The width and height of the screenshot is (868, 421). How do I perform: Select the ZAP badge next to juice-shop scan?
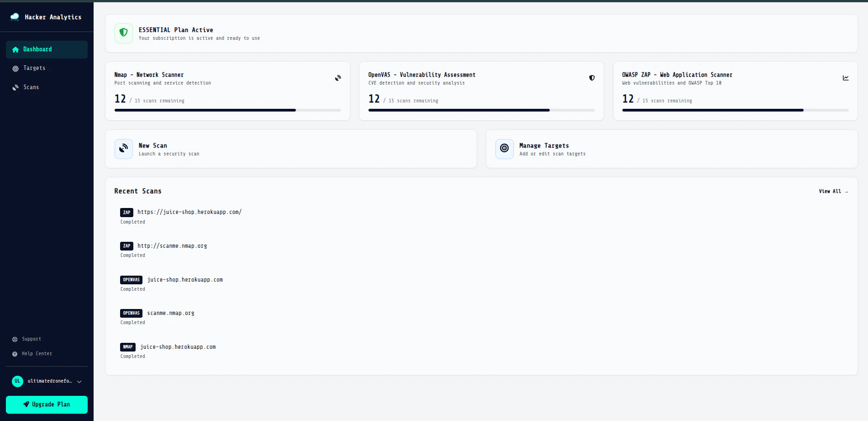click(x=126, y=212)
